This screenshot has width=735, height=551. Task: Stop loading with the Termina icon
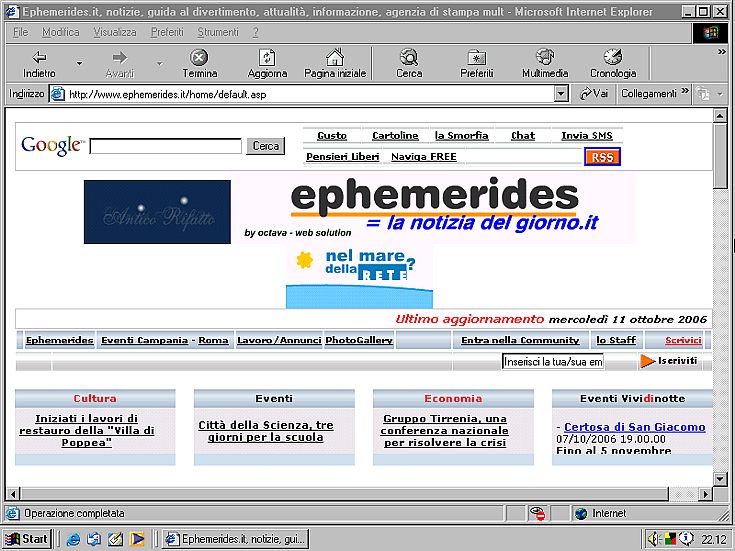(199, 64)
